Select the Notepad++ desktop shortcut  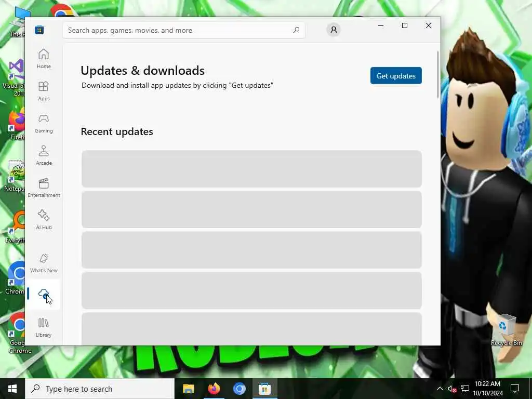[15, 176]
